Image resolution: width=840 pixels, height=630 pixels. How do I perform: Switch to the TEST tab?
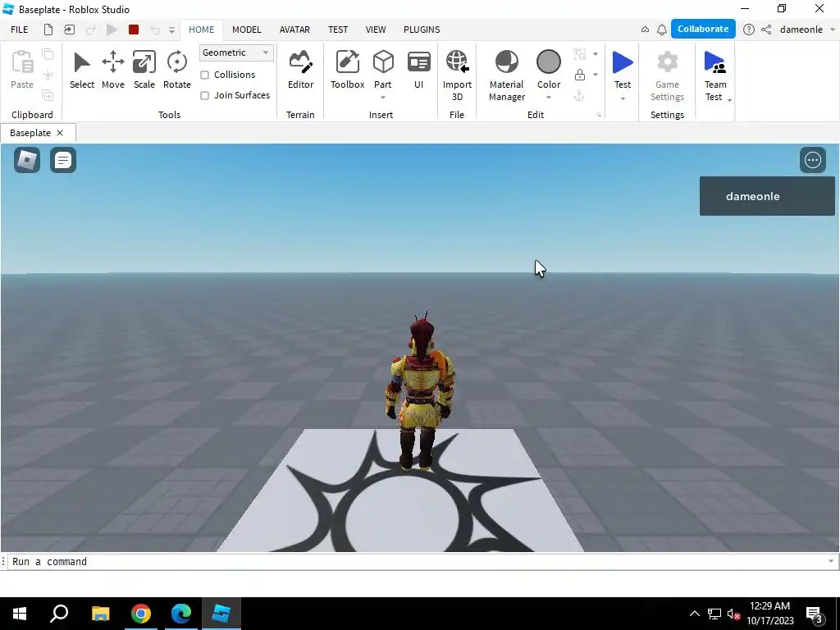click(x=338, y=30)
